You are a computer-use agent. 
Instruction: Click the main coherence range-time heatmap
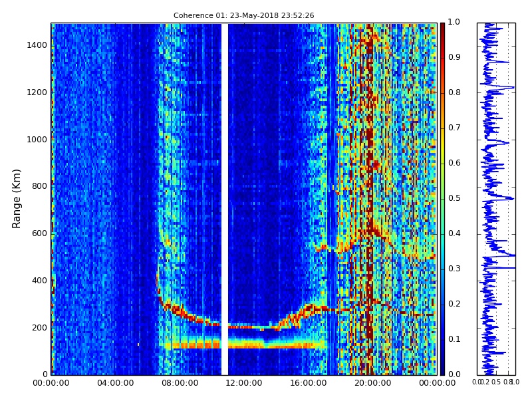point(244,199)
